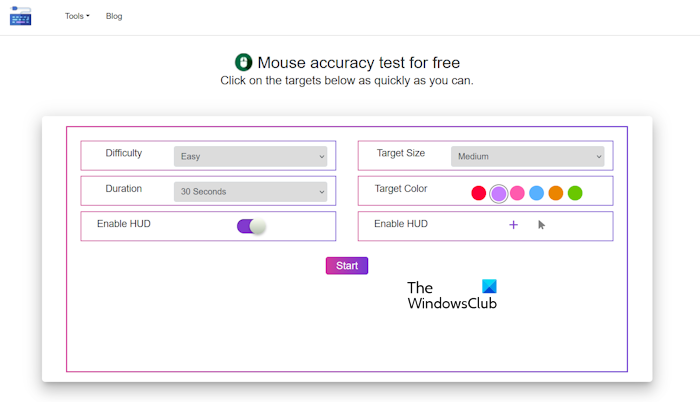Open the Difficulty dropdown
Viewport: 700px width, 402px height.
[250, 156]
